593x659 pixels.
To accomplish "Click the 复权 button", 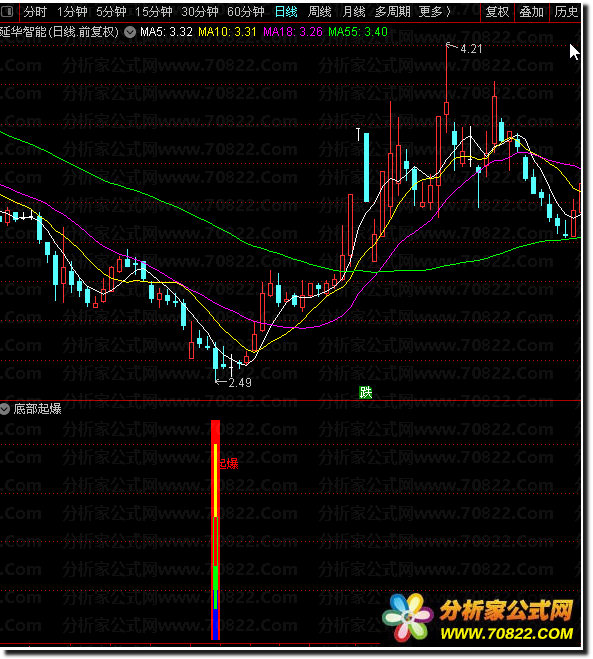I will (x=497, y=12).
